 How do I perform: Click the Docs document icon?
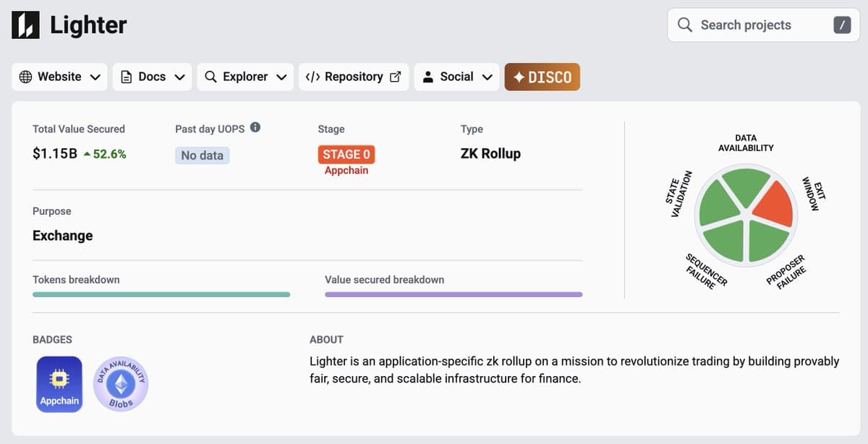(127, 76)
